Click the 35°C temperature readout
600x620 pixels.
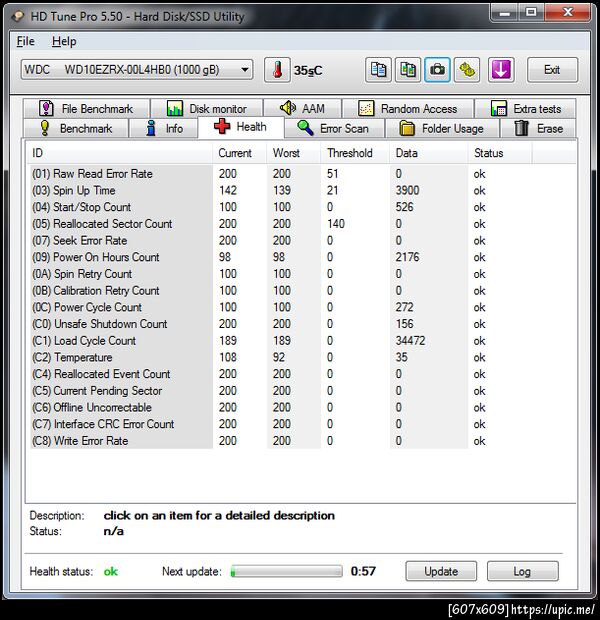click(308, 70)
